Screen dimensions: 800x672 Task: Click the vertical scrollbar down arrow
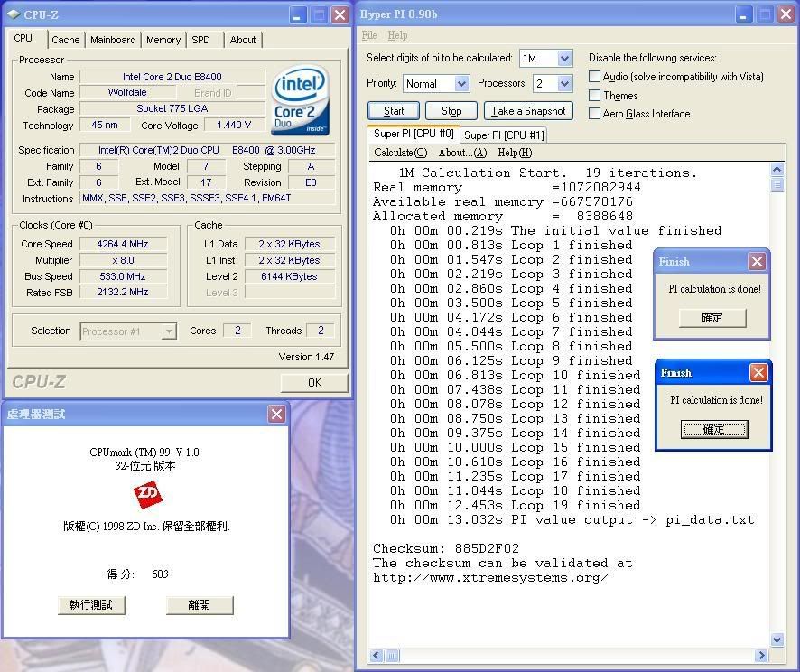[x=777, y=639]
